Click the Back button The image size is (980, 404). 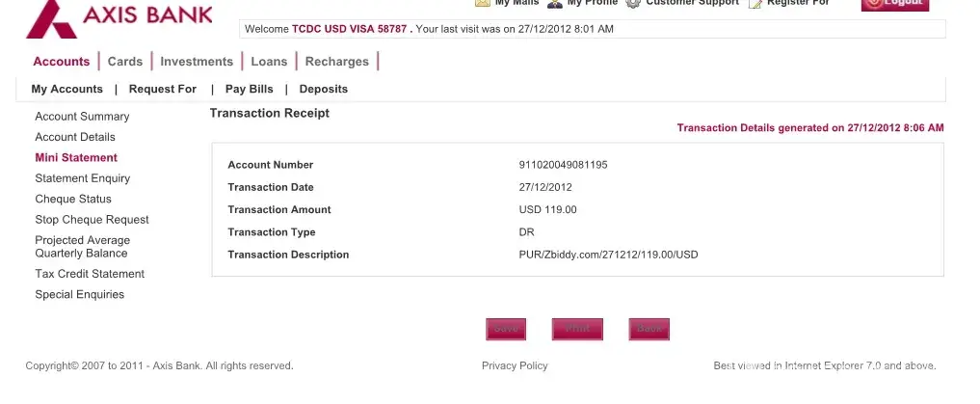pyautogui.click(x=649, y=329)
